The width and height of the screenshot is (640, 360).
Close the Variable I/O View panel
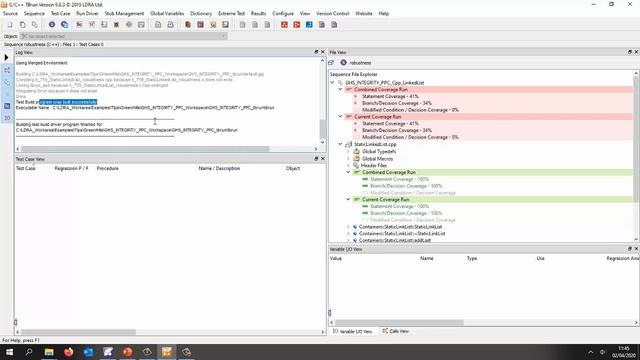pyautogui.click(x=636, y=249)
